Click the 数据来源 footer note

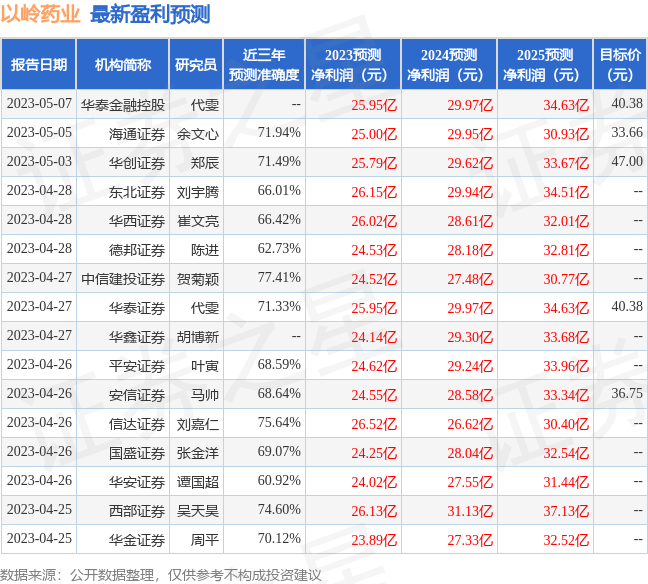(160, 575)
